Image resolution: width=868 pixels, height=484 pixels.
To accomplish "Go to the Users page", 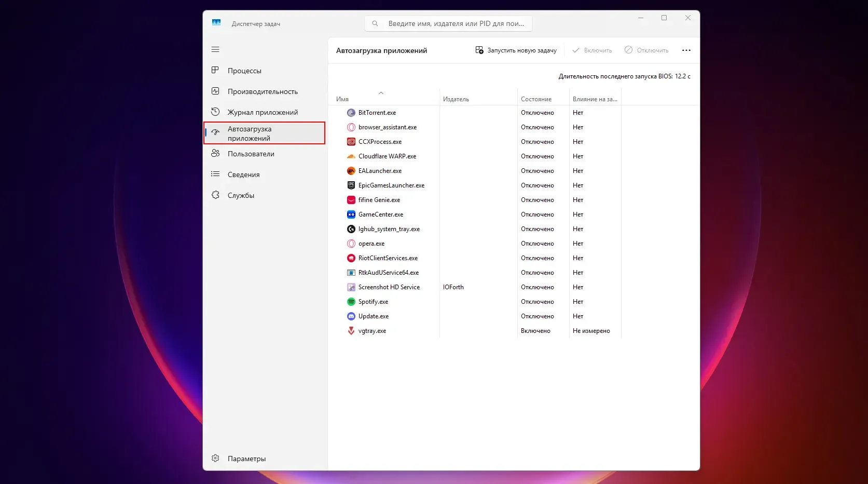I will click(x=251, y=154).
